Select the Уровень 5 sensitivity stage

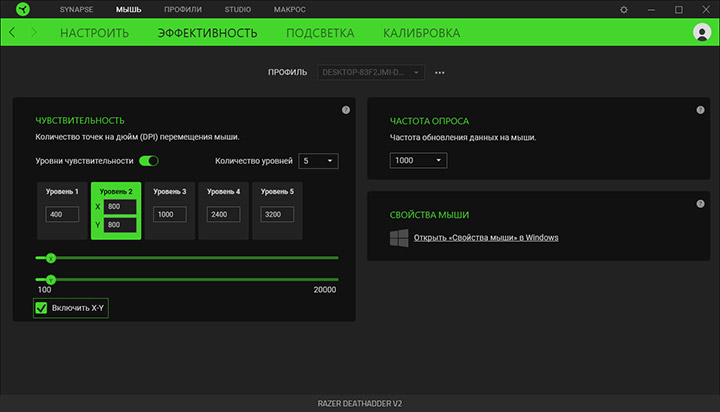pyautogui.click(x=277, y=211)
